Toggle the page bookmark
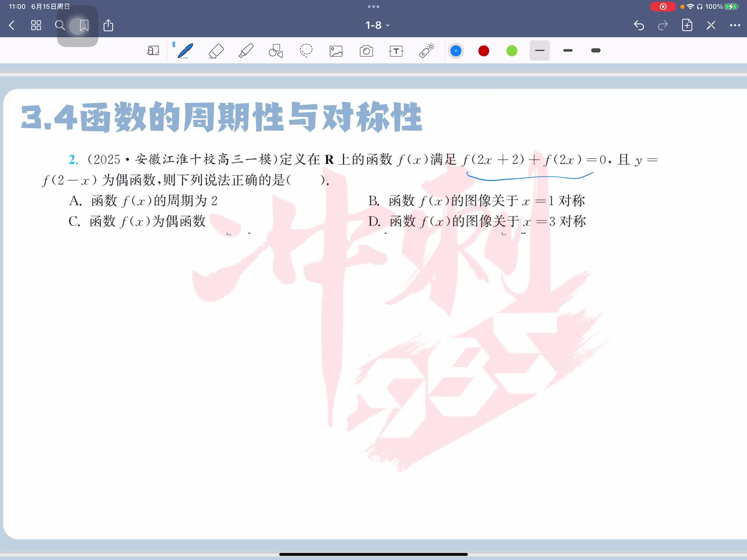Image resolution: width=747 pixels, height=560 pixels. pyautogui.click(x=84, y=26)
